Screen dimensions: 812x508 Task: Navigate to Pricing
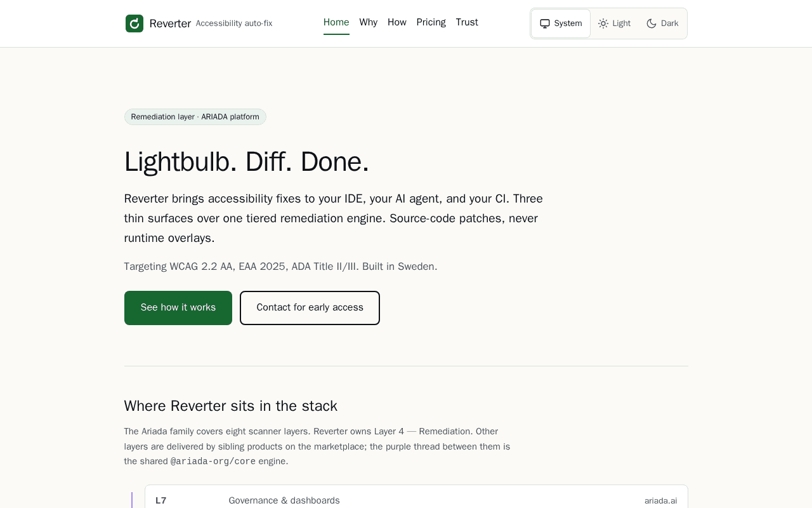431,23
